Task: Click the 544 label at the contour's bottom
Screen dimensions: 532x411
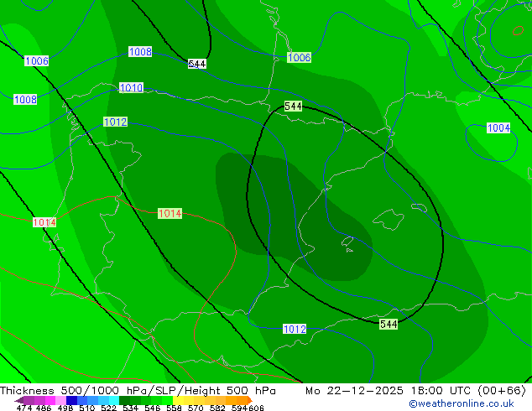Action: (389, 325)
